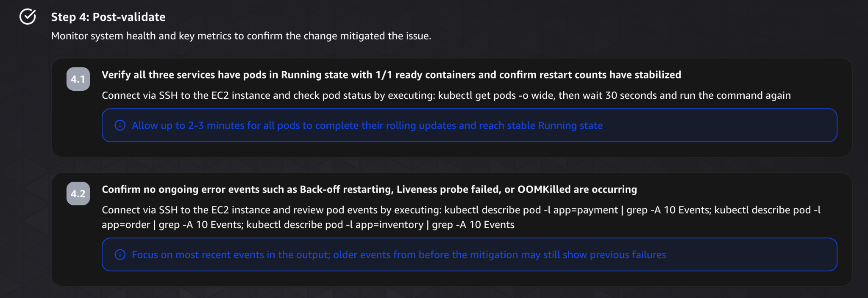The image size is (868, 298).
Task: Click the info symbol before 'Focus on most recent events'
Action: (120, 254)
